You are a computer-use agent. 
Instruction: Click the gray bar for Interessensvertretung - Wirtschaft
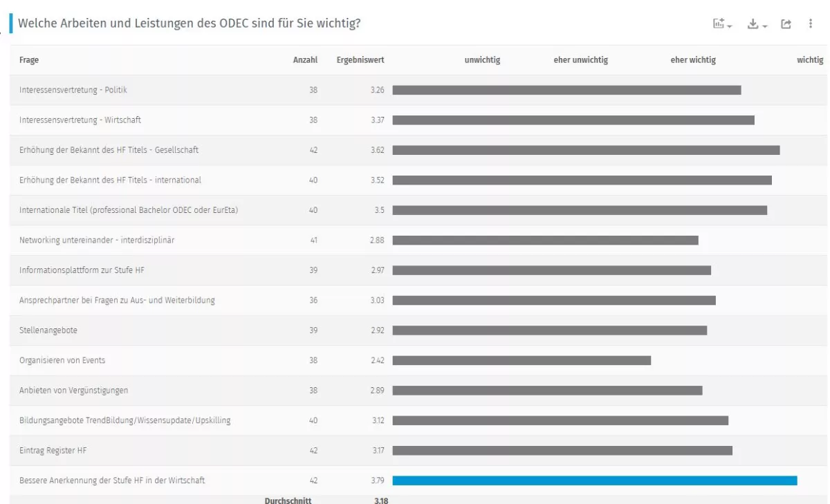click(573, 120)
